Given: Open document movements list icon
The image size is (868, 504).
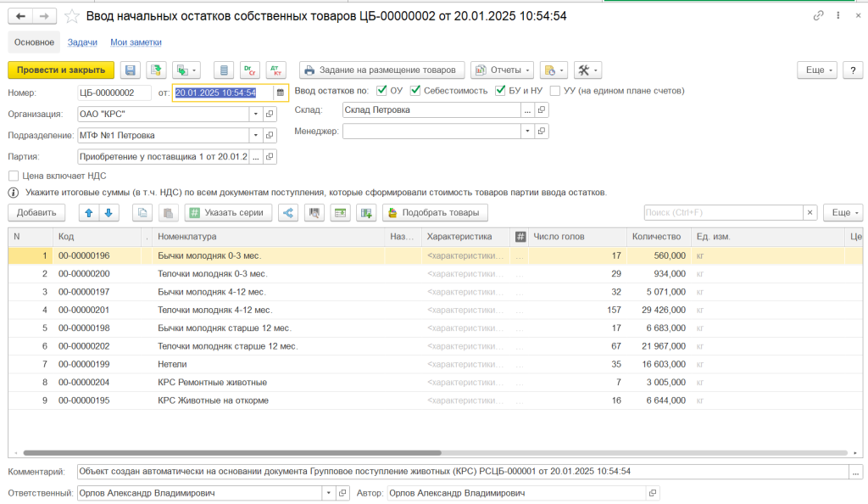Looking at the screenshot, I should 224,70.
